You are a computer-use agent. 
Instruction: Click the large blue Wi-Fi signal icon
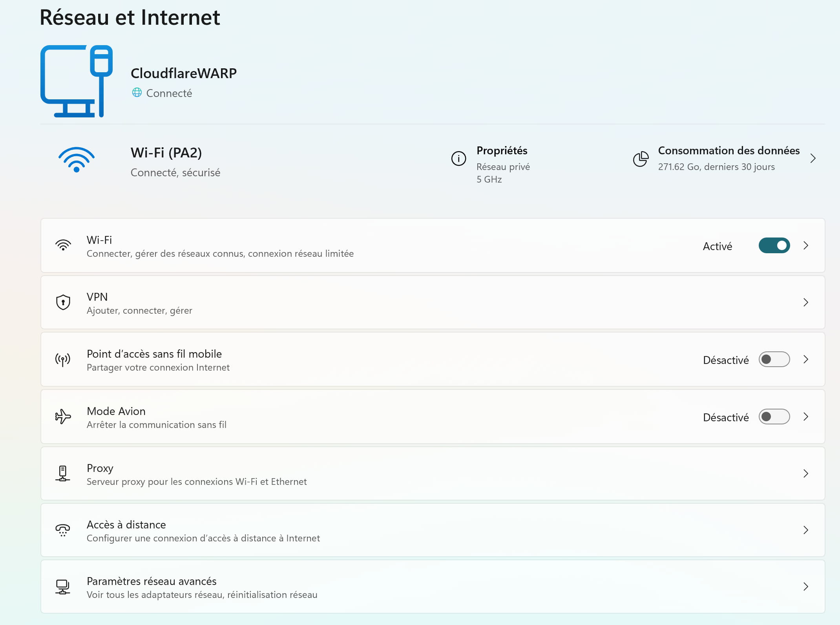pyautogui.click(x=77, y=160)
